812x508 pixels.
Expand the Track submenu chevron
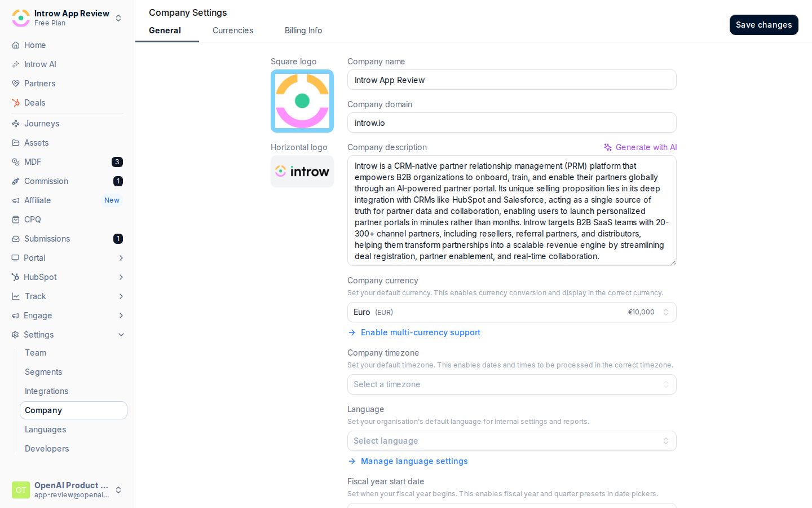(121, 296)
